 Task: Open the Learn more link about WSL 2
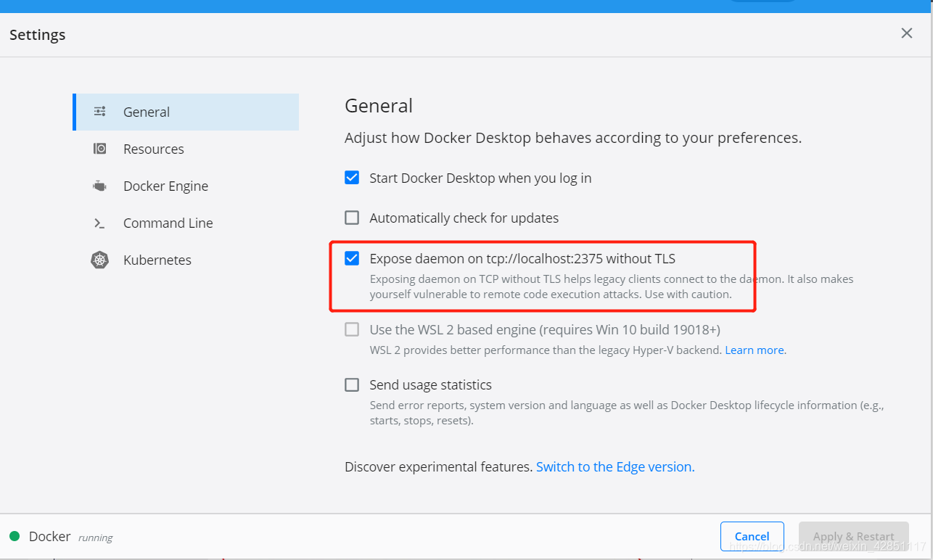pos(755,350)
